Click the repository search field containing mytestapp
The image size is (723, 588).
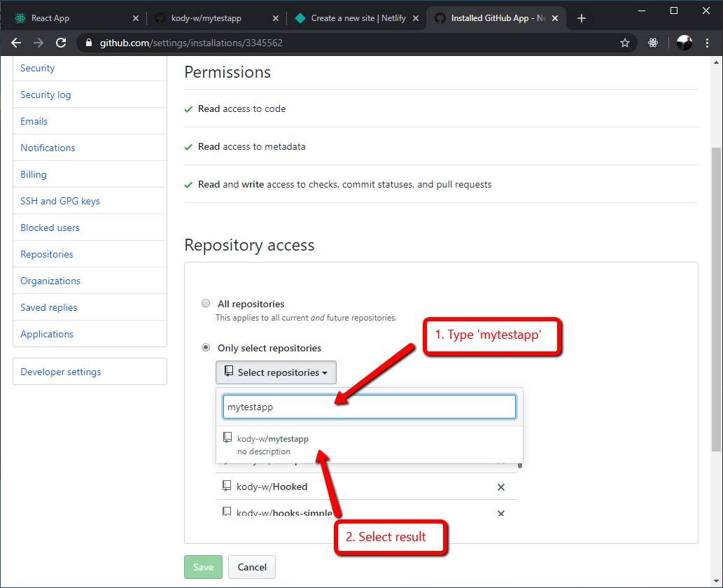point(369,407)
